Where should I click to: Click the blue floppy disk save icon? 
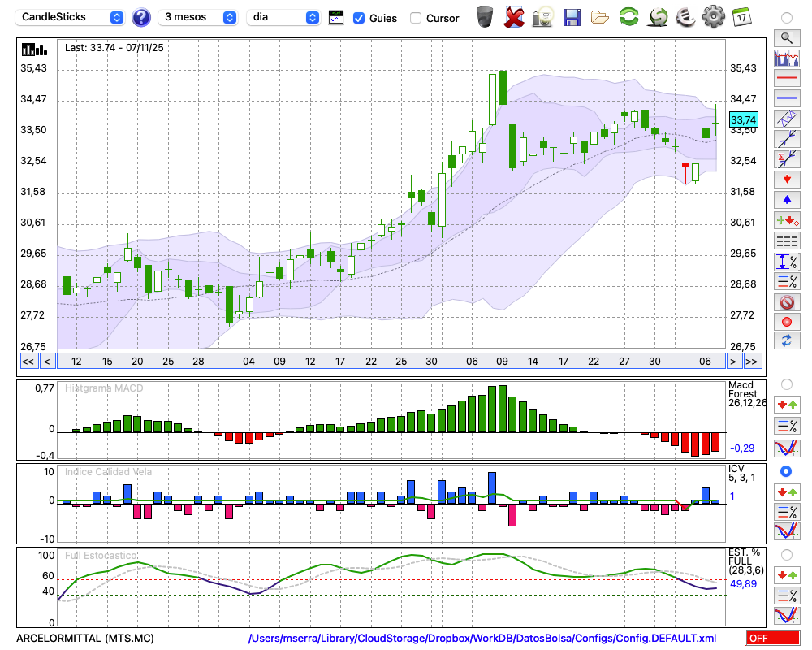click(572, 16)
